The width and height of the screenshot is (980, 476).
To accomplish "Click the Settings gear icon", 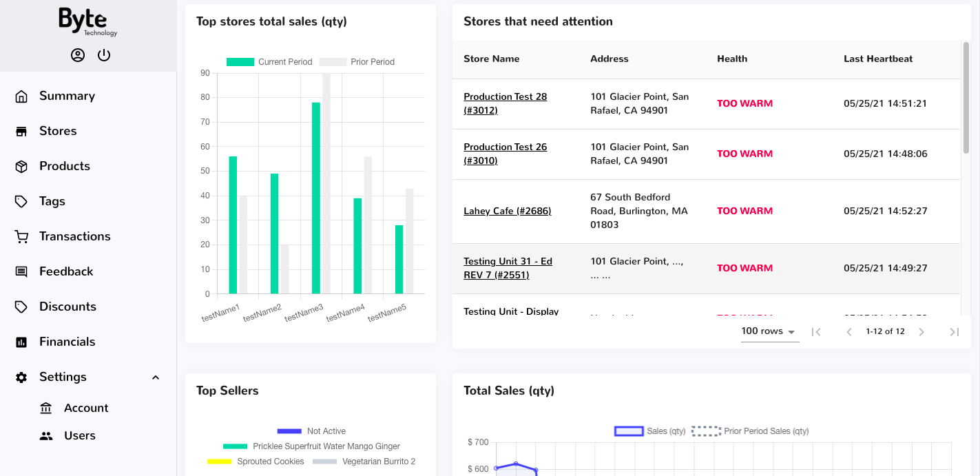I will [21, 377].
